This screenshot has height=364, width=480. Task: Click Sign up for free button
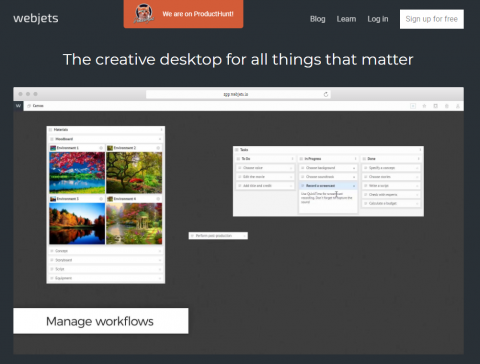coord(432,19)
